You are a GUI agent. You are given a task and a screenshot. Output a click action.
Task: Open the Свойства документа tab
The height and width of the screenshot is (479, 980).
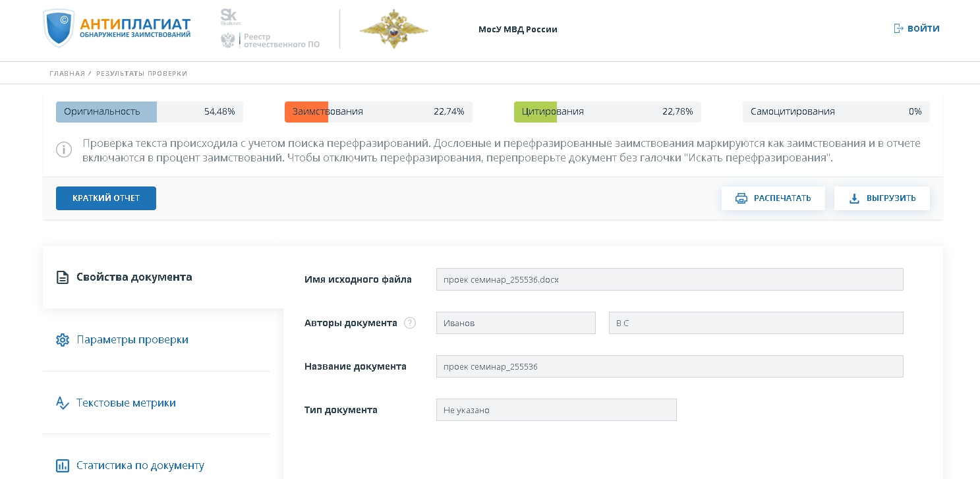coord(134,277)
